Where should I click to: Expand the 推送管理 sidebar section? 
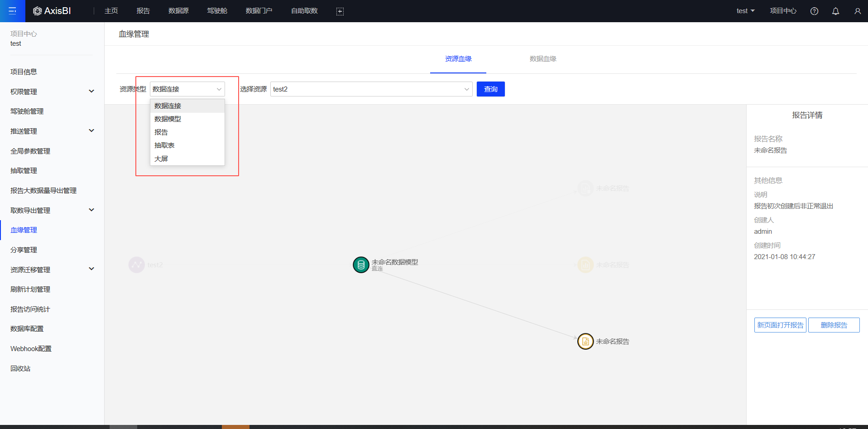91,131
